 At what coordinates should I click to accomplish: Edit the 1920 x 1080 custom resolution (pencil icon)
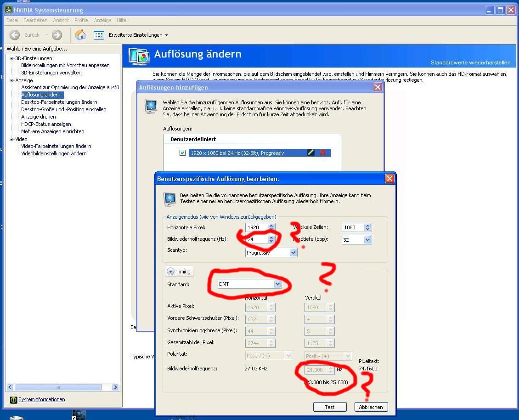[x=310, y=153]
